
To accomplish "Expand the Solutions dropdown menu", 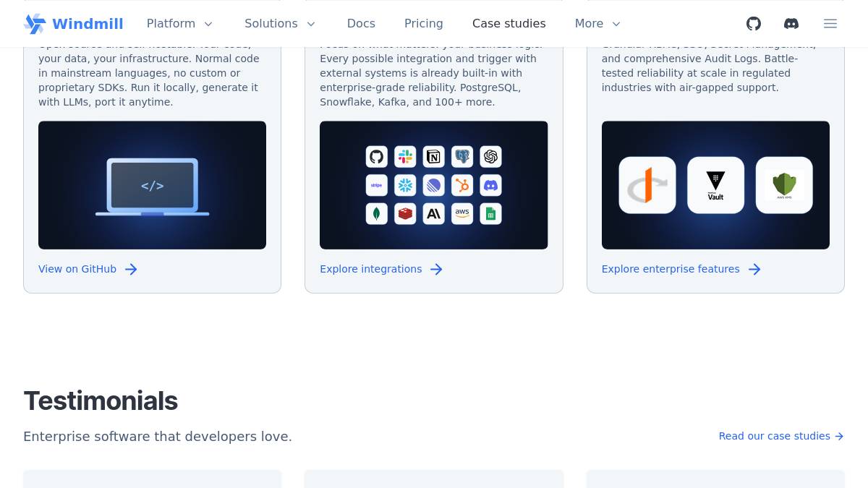I will pyautogui.click(x=281, y=24).
